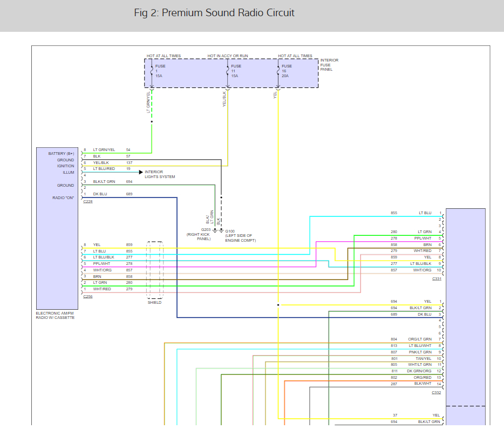Click the Fuse 1 15A symbol
504x436 pixels.
pos(152,71)
